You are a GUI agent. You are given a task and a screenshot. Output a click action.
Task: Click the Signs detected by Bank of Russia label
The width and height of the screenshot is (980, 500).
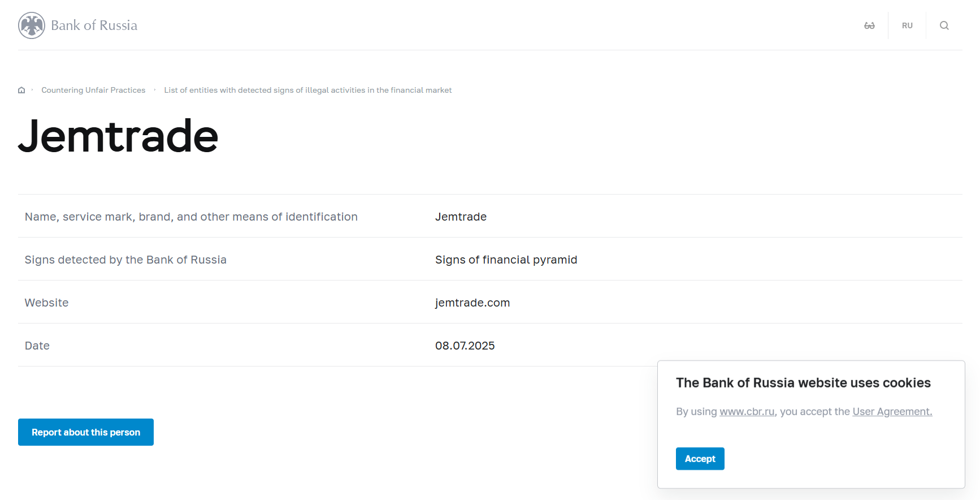tap(125, 260)
